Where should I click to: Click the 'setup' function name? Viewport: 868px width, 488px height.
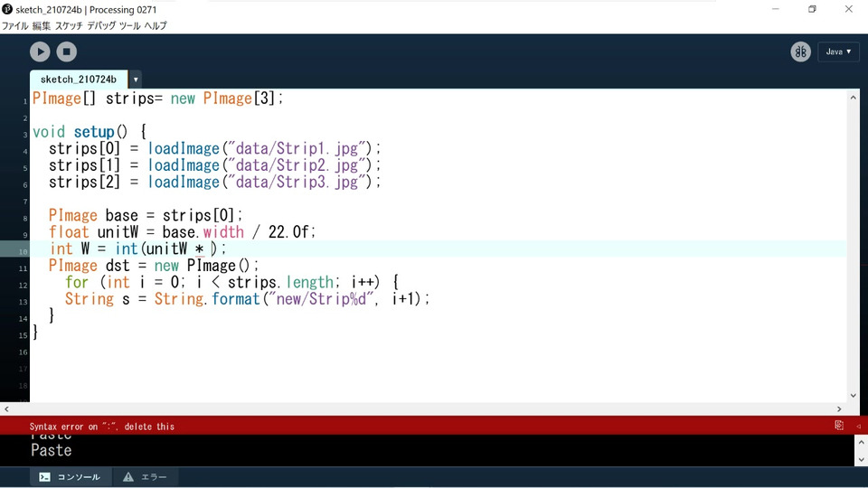click(x=93, y=132)
